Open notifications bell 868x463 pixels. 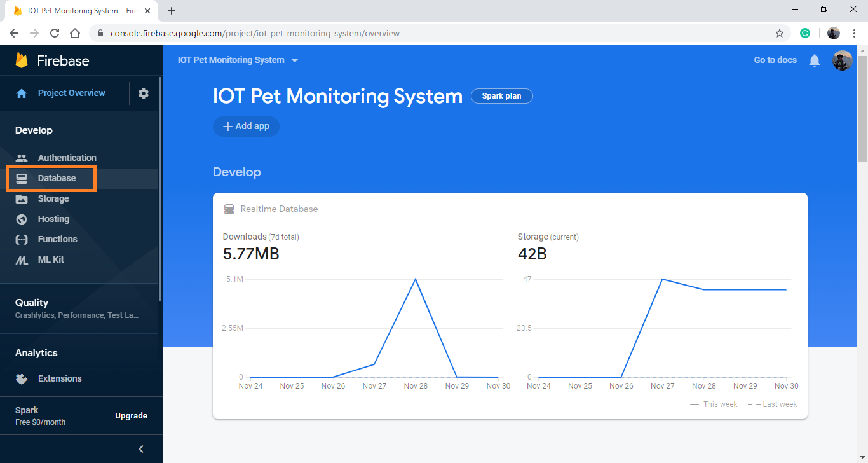pos(815,60)
